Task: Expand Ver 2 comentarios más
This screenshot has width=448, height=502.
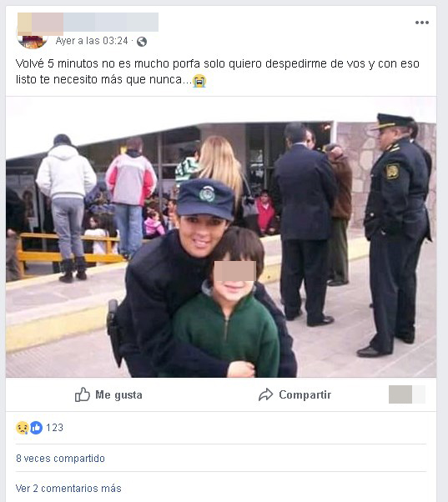Action: (x=68, y=489)
